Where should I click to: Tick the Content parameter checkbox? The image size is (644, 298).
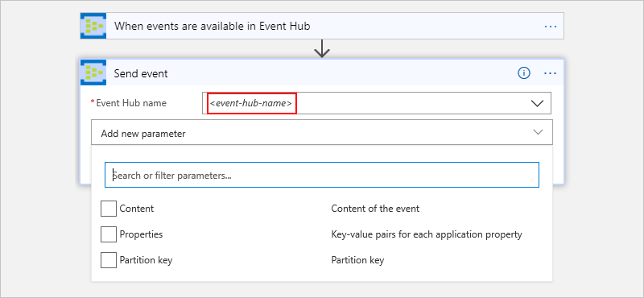coord(109,209)
